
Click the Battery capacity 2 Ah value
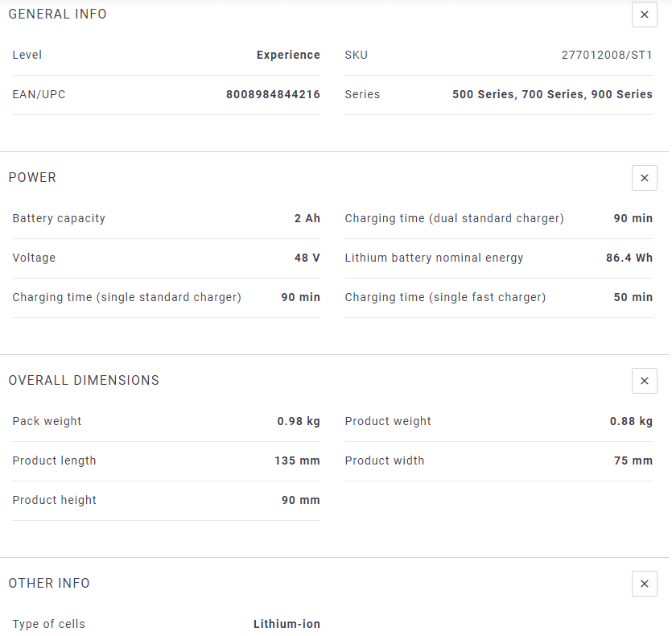tap(307, 218)
